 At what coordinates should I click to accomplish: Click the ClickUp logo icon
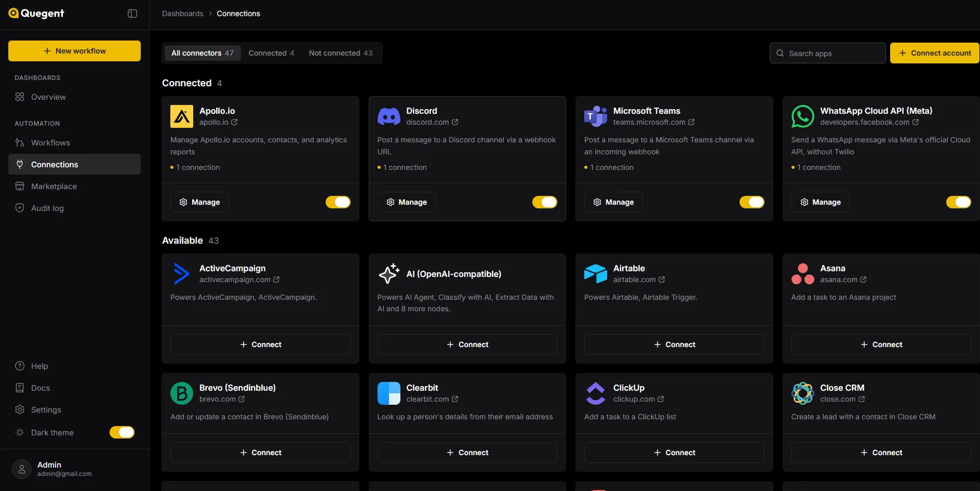pyautogui.click(x=596, y=393)
